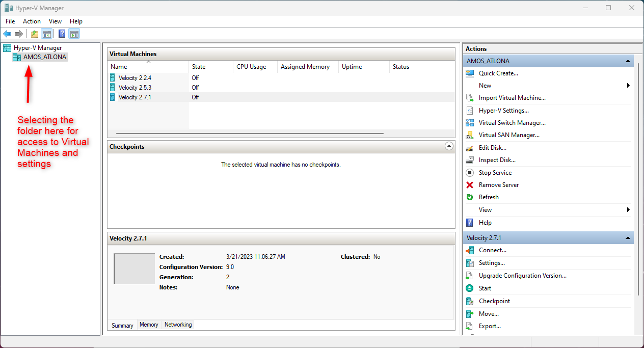
Task: Click the Up One Level folder icon
Action: point(35,34)
